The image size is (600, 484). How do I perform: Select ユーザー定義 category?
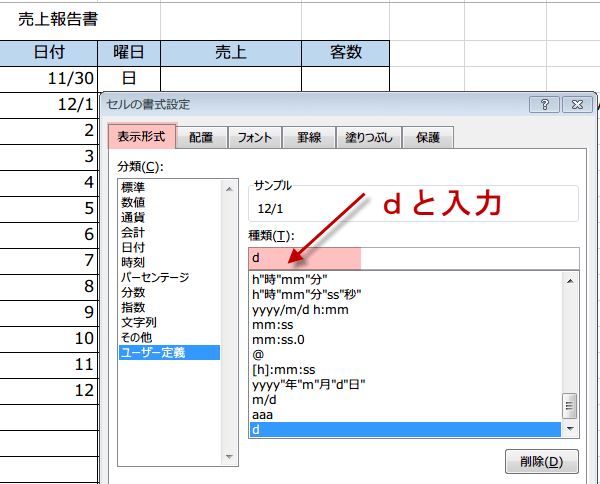(x=170, y=352)
